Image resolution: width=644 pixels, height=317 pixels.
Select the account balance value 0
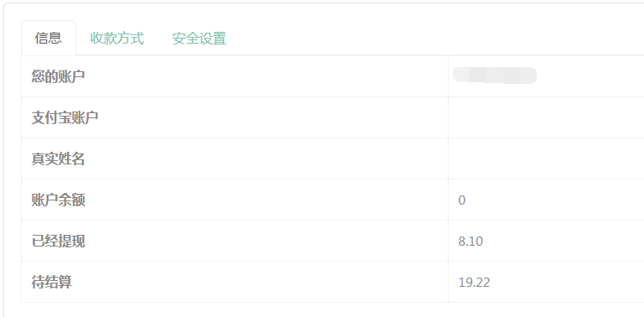(462, 200)
